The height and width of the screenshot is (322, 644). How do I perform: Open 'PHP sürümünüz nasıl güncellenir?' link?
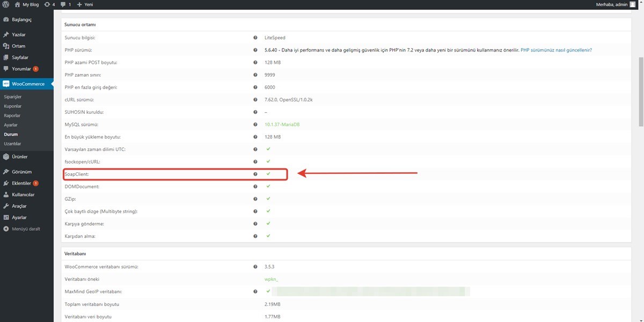point(557,50)
